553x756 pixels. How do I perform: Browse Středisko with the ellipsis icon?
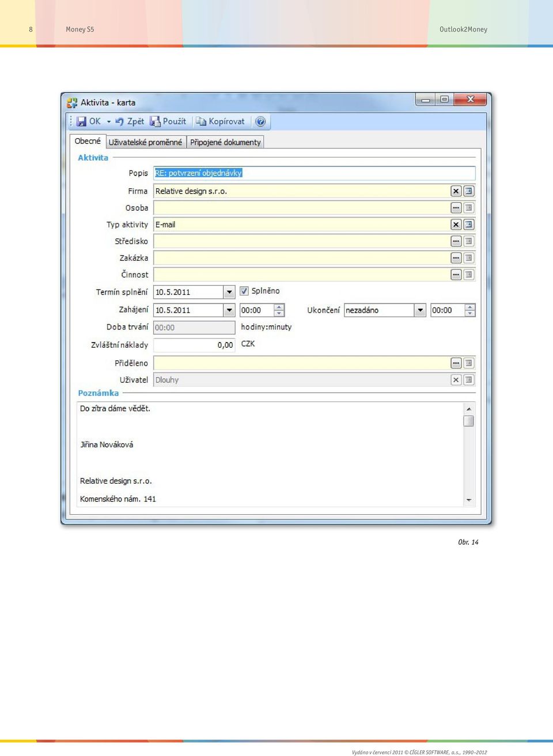(456, 241)
